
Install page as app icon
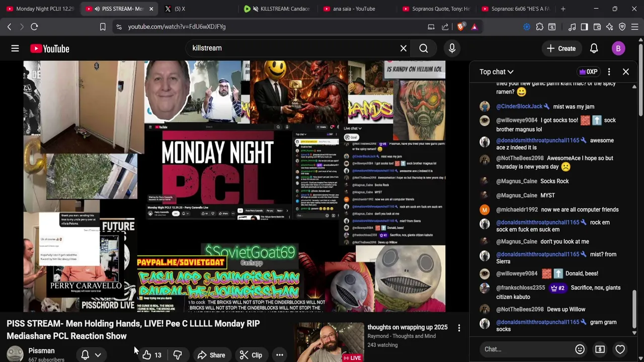[431, 27]
